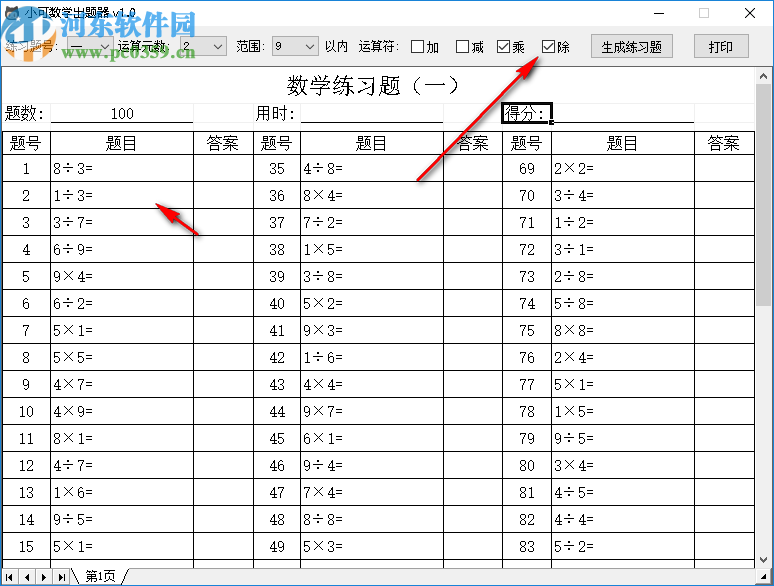Image resolution: width=774 pixels, height=586 pixels.
Task: Select question cell 8÷3=
Action: tap(122, 168)
